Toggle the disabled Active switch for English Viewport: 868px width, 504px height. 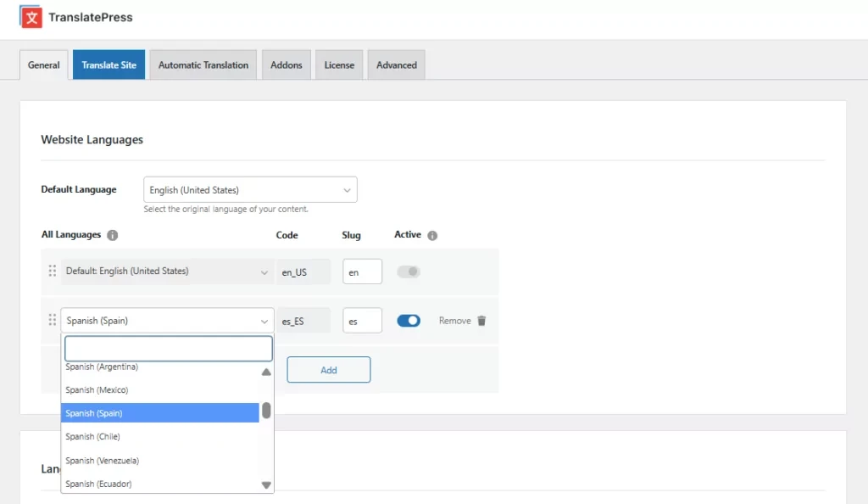tap(409, 272)
